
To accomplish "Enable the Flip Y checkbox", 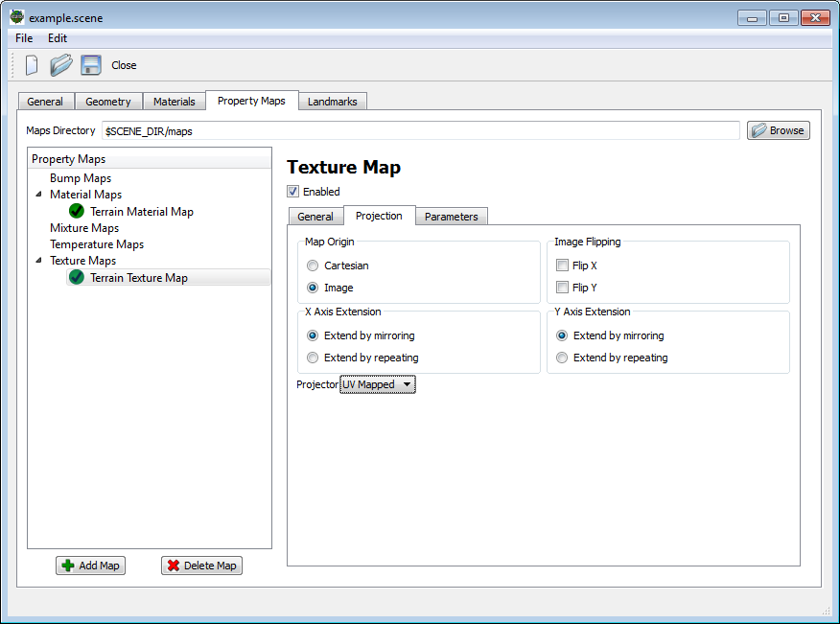I will pyautogui.click(x=562, y=288).
